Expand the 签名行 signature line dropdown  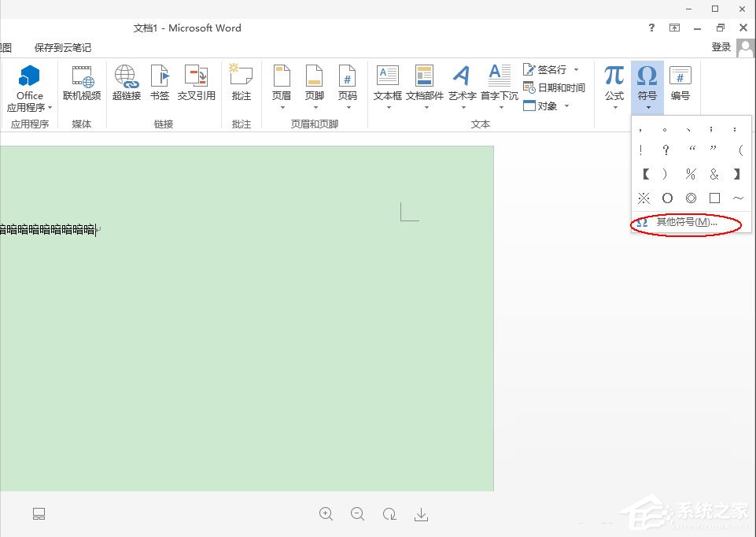click(x=575, y=69)
